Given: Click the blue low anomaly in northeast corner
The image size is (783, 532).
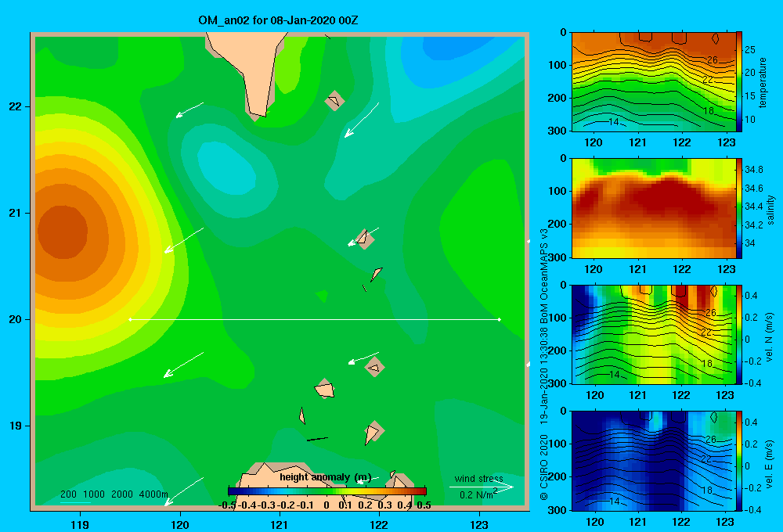Looking at the screenshot, I should pos(457,48).
